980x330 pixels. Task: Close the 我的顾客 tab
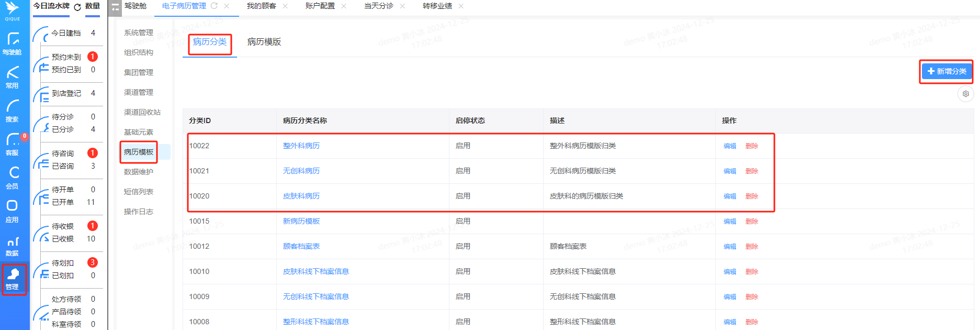[285, 6]
